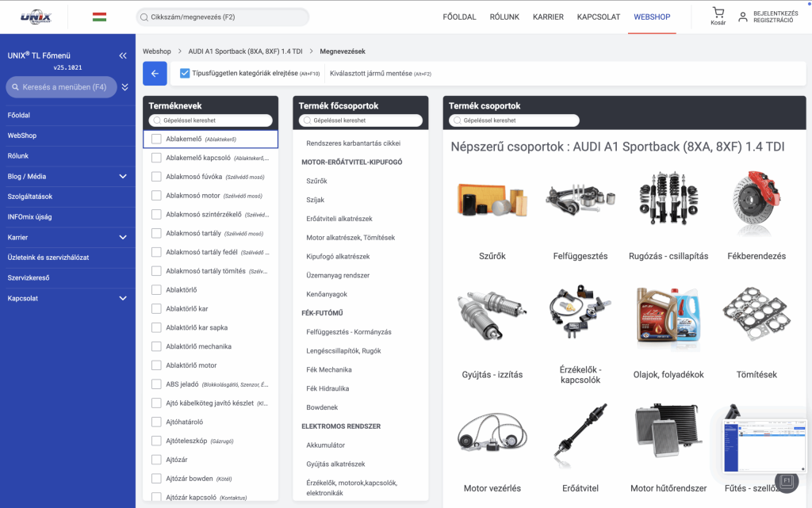
Task: Click the blue back arrow button
Action: 155,74
